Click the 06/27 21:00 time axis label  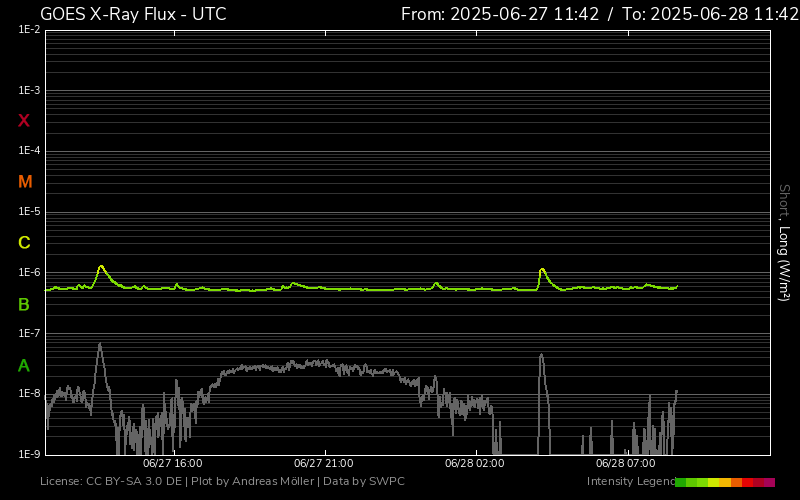(323, 464)
